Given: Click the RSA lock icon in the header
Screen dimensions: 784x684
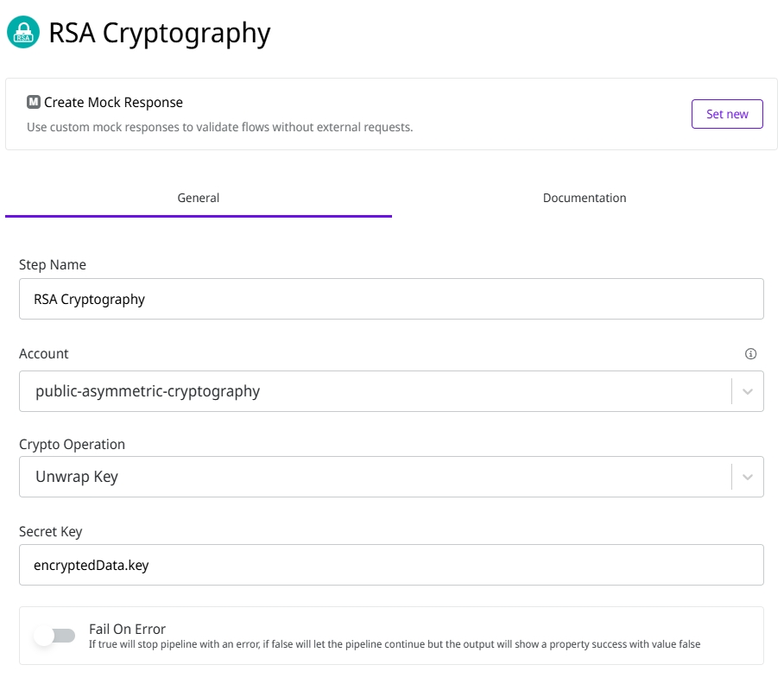Looking at the screenshot, I should (23, 33).
